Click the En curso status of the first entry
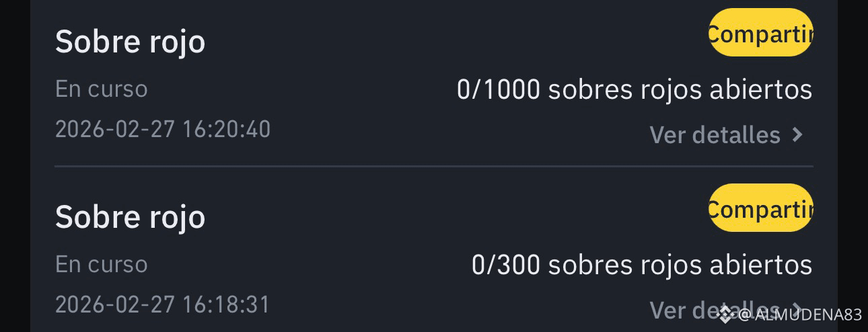 (x=101, y=89)
